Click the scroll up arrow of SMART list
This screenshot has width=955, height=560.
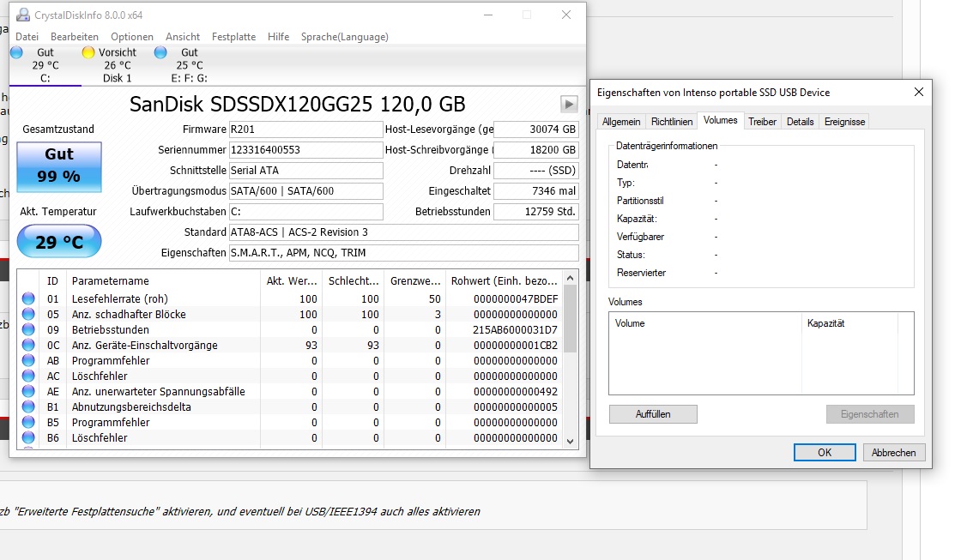(570, 278)
